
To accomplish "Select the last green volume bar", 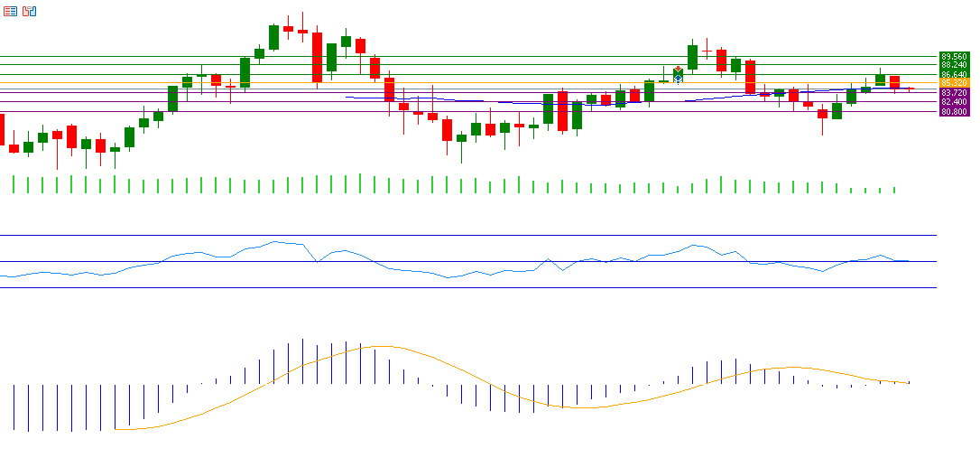I will pyautogui.click(x=894, y=190).
